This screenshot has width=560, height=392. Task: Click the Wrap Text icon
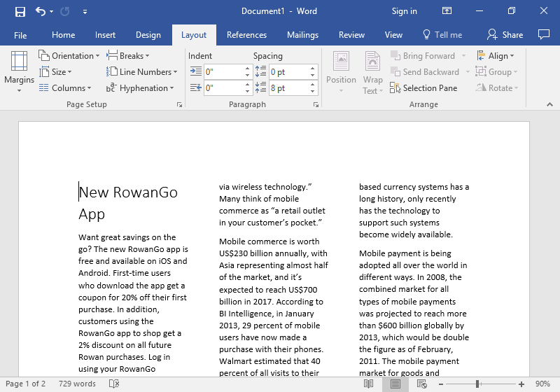[x=372, y=72]
